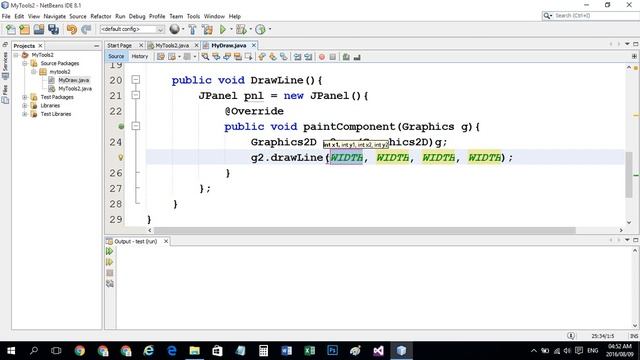Select MyTools2.java in the Projects tree

75,89
